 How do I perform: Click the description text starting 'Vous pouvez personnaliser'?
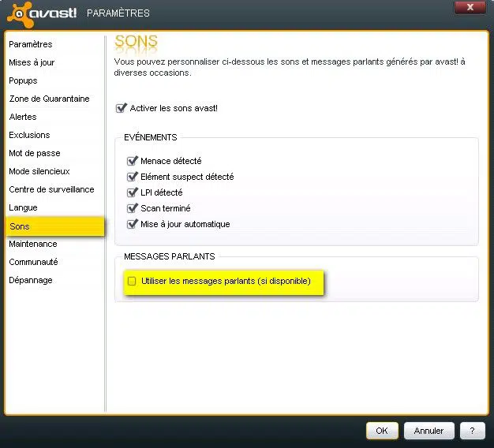pos(289,67)
